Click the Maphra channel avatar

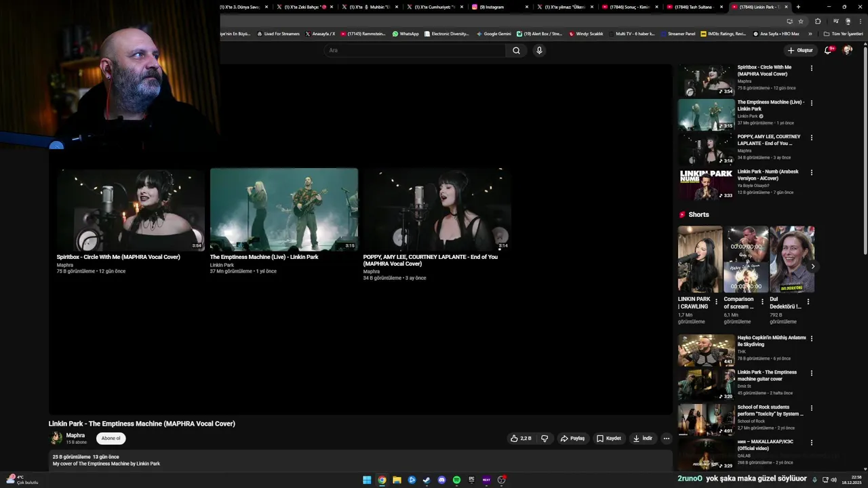(x=56, y=438)
